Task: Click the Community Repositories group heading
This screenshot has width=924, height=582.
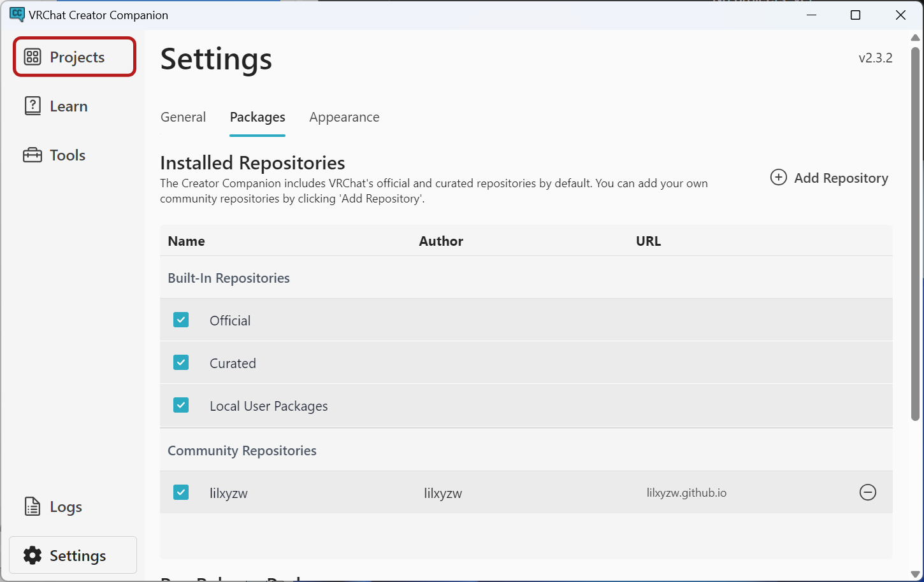Action: [x=242, y=451]
